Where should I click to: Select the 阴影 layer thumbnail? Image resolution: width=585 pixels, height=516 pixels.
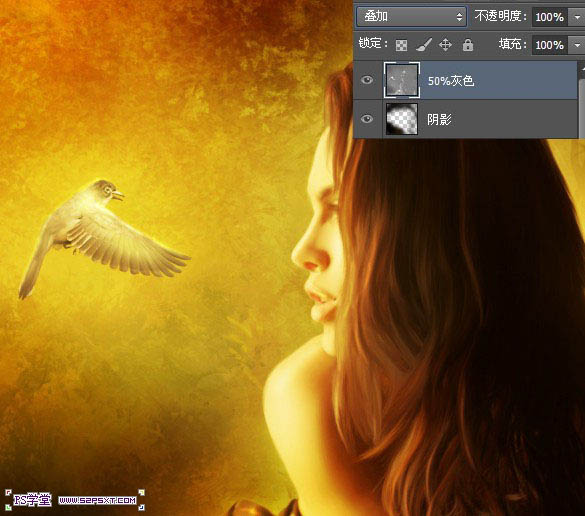(x=402, y=119)
